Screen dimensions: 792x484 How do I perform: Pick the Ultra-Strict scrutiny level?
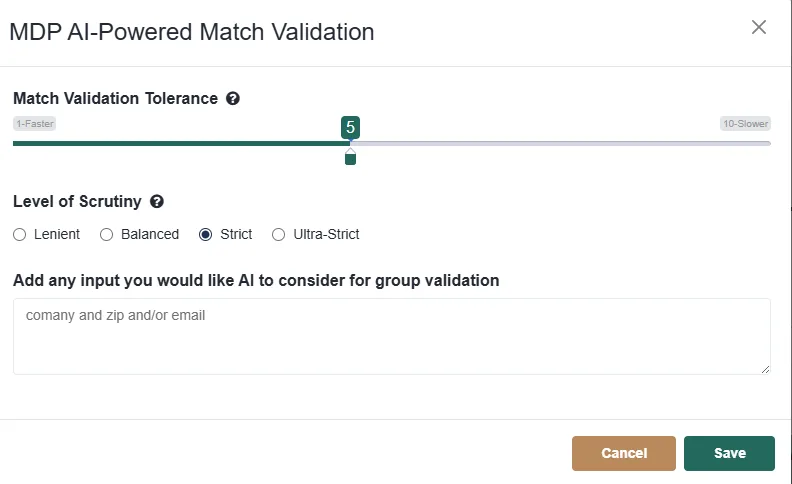point(278,234)
